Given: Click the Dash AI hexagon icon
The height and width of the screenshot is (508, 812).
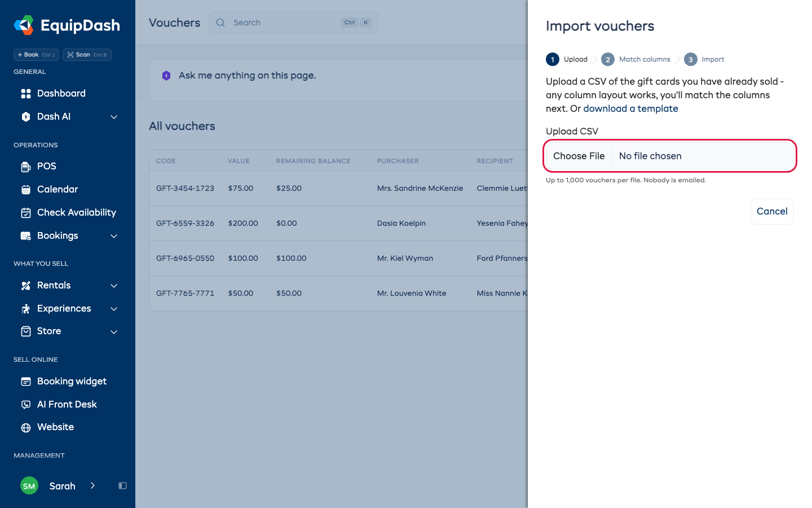Looking at the screenshot, I should pos(26,117).
